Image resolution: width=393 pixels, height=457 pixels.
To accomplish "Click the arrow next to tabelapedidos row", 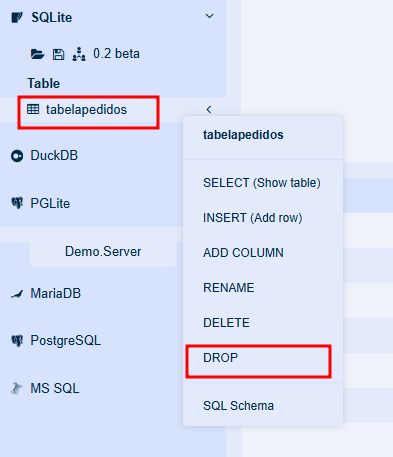I will click(209, 109).
